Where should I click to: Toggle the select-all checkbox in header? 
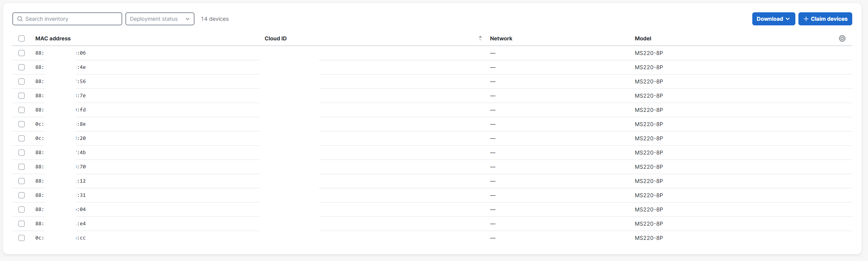pos(22,38)
